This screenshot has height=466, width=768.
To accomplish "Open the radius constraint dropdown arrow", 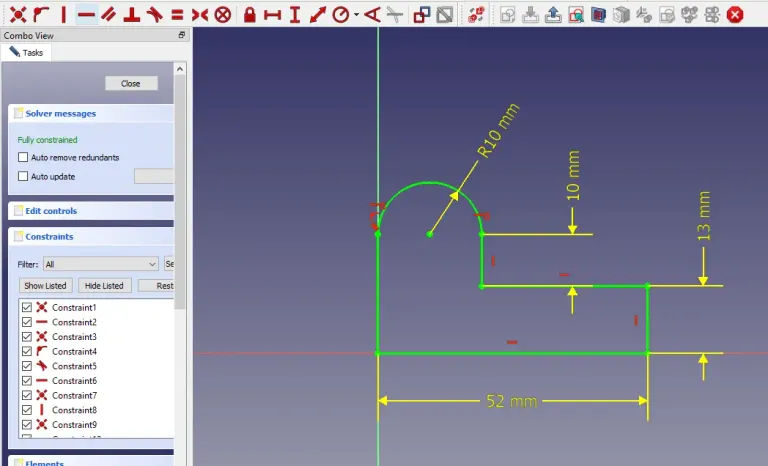I will coord(356,15).
